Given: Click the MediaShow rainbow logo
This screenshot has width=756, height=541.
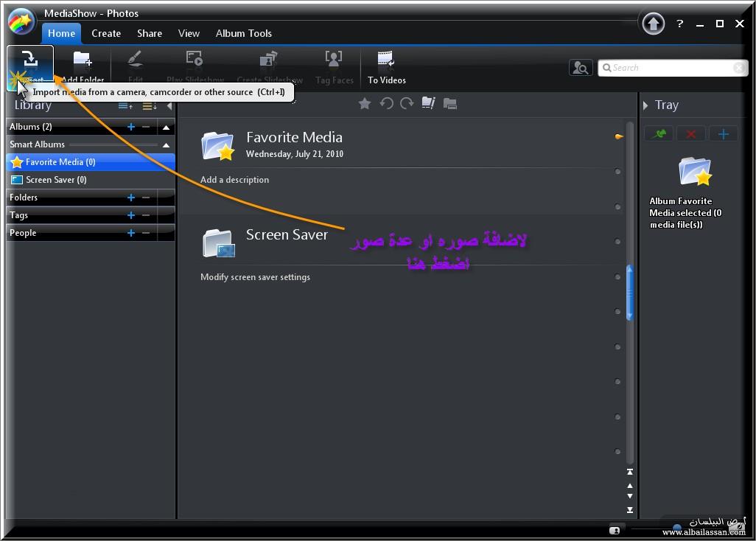Looking at the screenshot, I should [21, 21].
